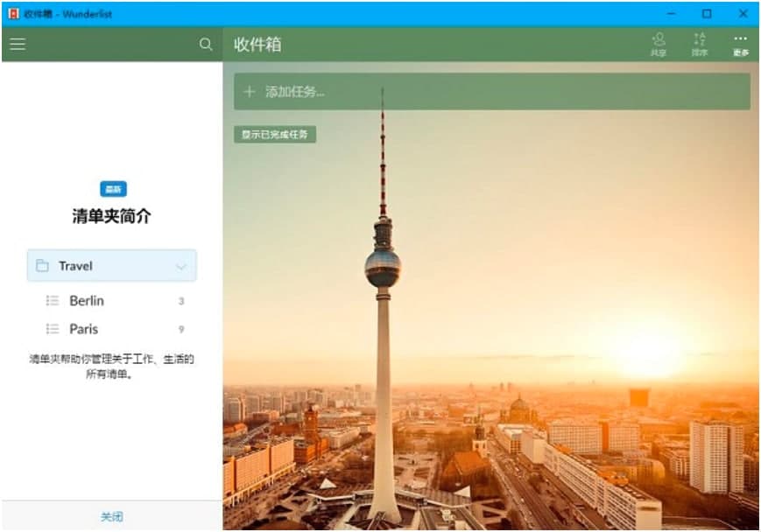The height and width of the screenshot is (532, 761).
Task: Click the 关闭 link at sidebar bottom
Action: [111, 517]
